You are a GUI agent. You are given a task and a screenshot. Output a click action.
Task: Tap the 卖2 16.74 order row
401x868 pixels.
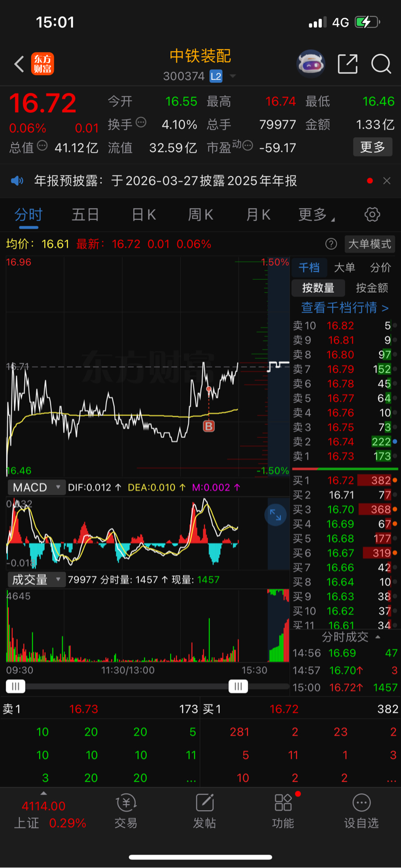(x=345, y=442)
